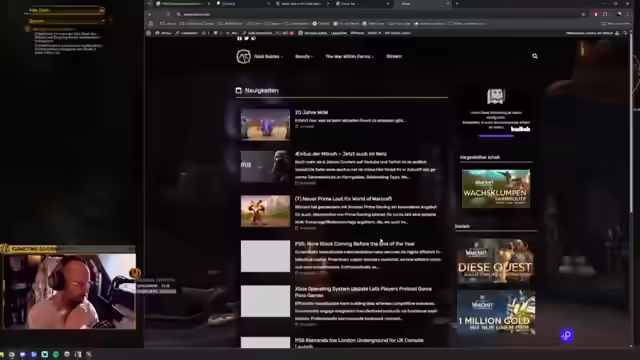Click the Neuigkeiten section heading
The height and width of the screenshot is (360, 640).
coord(262,90)
